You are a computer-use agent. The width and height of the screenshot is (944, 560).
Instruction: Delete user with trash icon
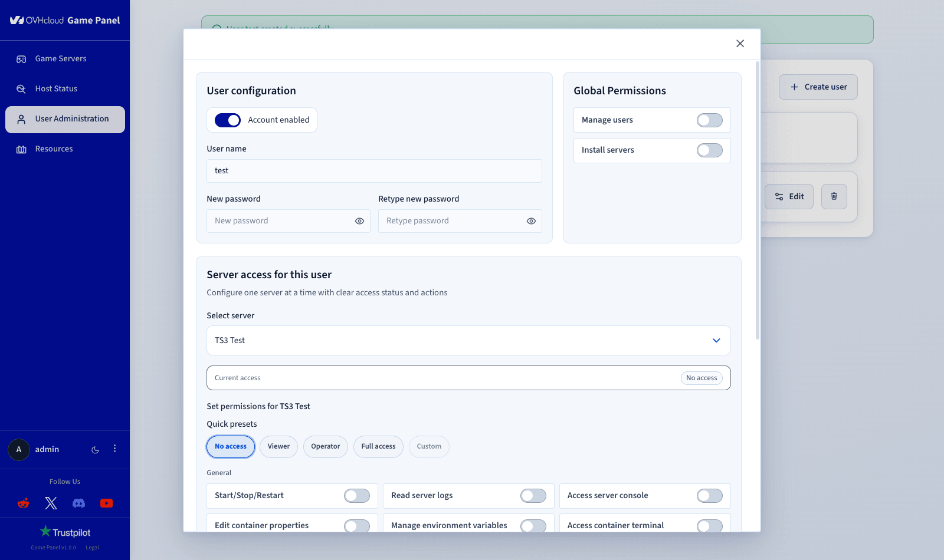(834, 196)
